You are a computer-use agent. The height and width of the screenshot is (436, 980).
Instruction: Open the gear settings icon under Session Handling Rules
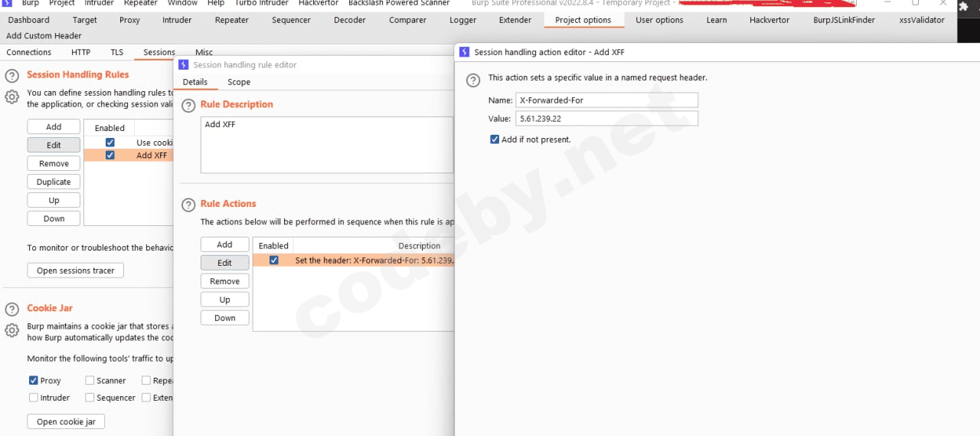click(x=12, y=97)
